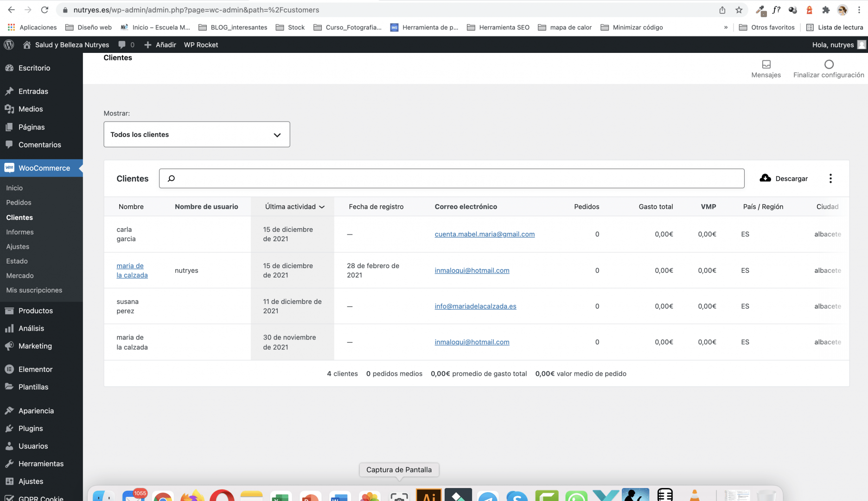Bookmark this page with the star icon
Image resolution: width=868 pixels, height=501 pixels.
point(739,10)
